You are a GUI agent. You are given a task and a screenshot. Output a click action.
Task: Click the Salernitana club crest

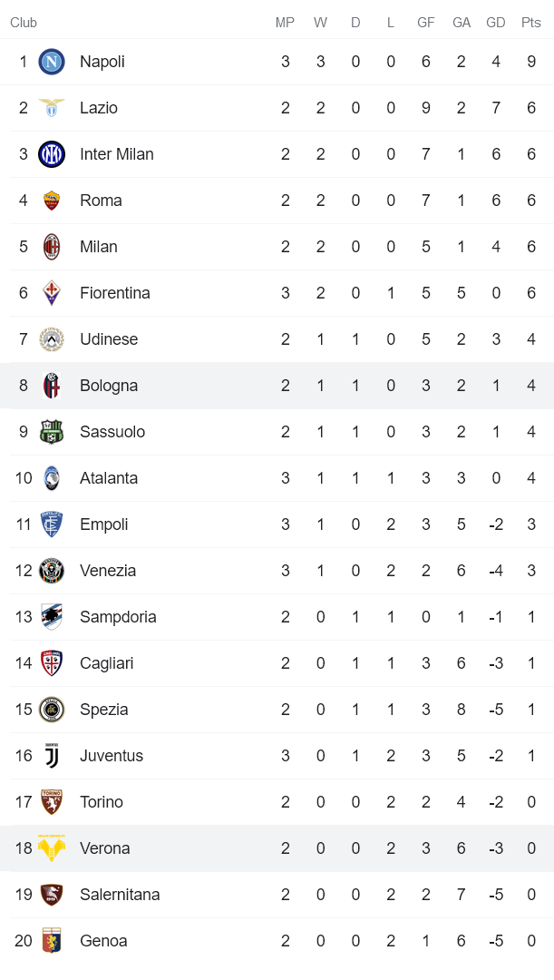(52, 895)
